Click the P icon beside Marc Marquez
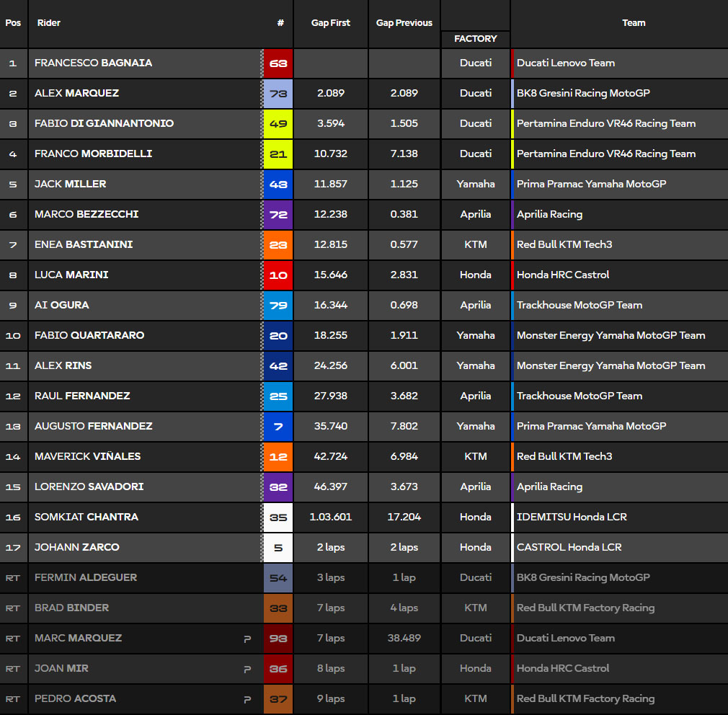The height and width of the screenshot is (715, 728). pyautogui.click(x=247, y=639)
